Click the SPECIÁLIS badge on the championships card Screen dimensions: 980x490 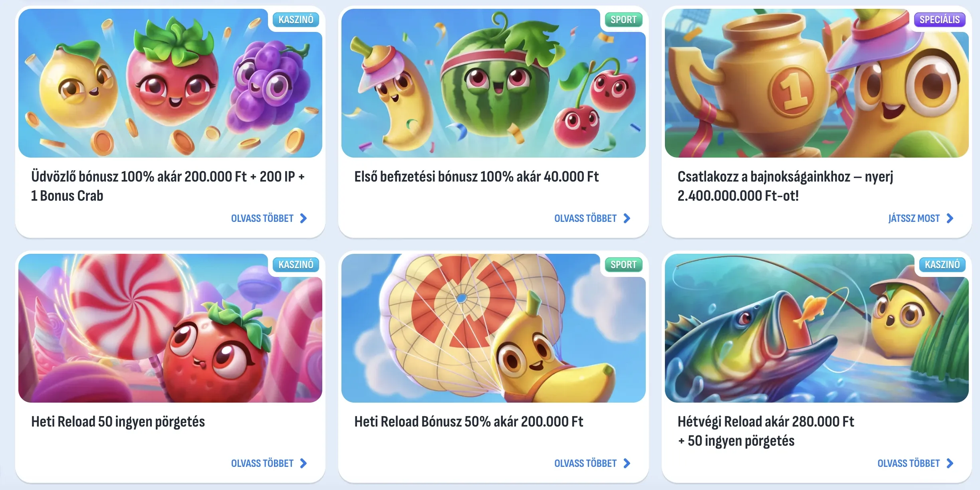click(x=940, y=20)
